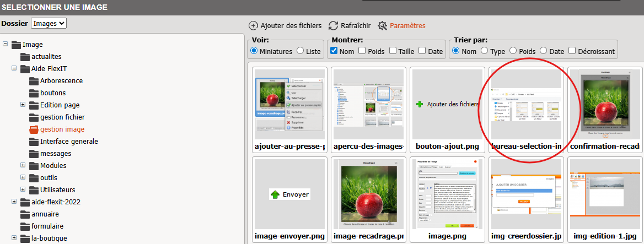Click the la-boutique folder icon
This screenshot has width=644, height=244.
[x=25, y=238]
